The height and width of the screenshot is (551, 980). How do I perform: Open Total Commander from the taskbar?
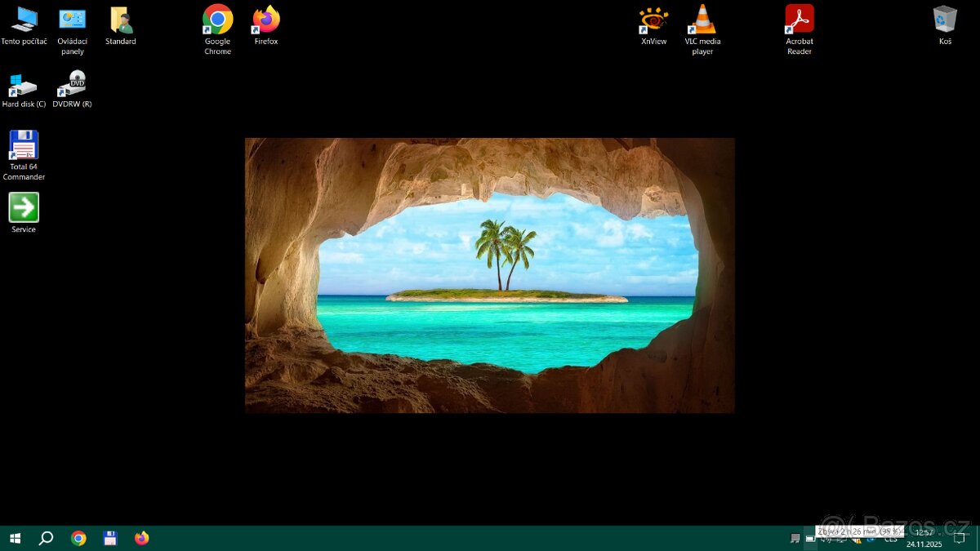click(x=109, y=539)
